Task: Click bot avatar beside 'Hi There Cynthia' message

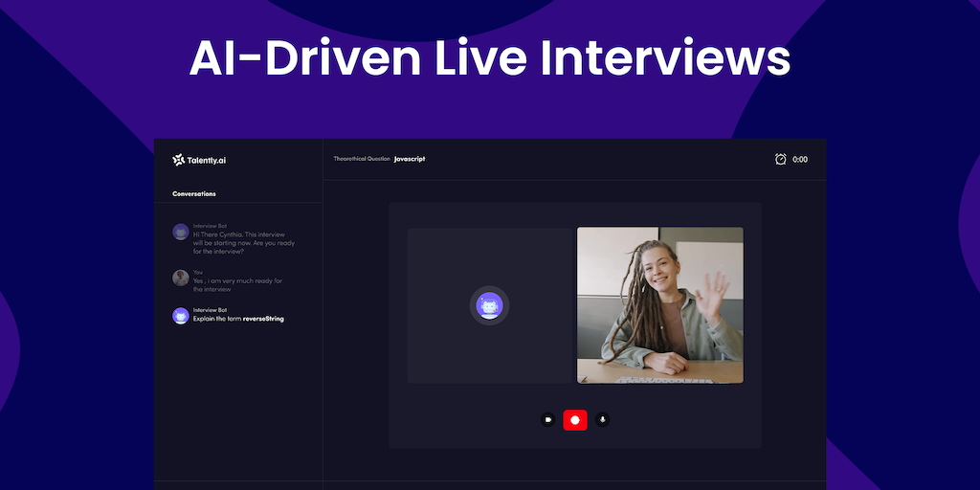Action: pyautogui.click(x=181, y=232)
